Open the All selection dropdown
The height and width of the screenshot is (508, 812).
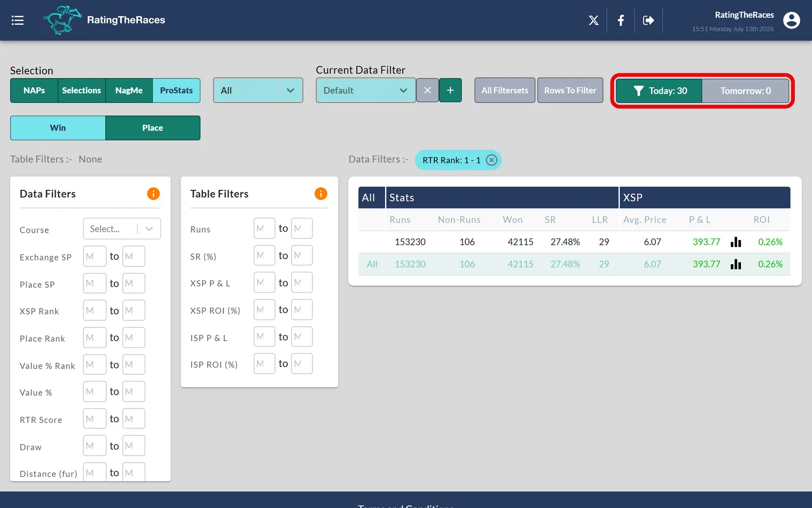(x=258, y=90)
